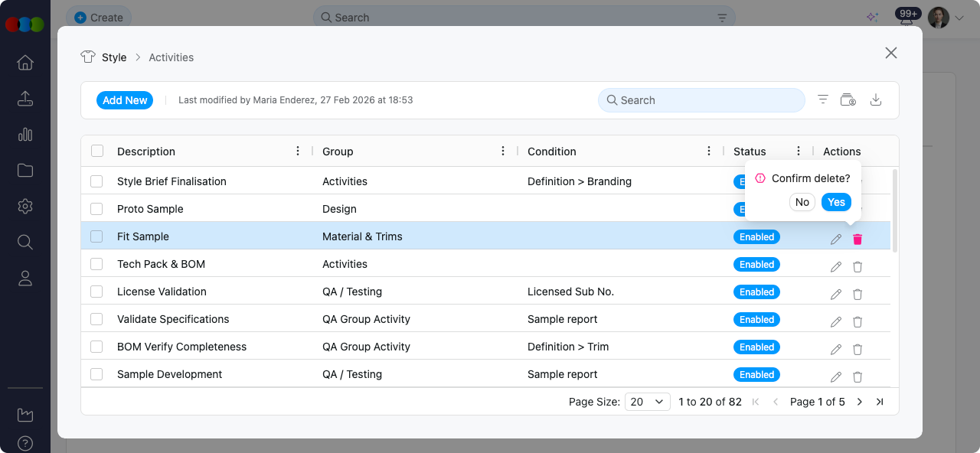Go to the next page arrow
The height and width of the screenshot is (453, 980).
[x=860, y=402]
